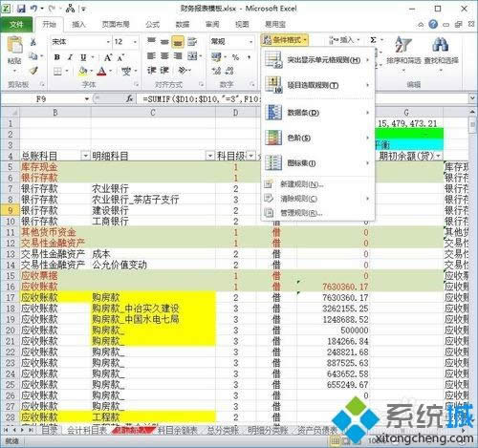Open the filter dropdown for 明细科目 column
Image resolution: width=478 pixels, height=448 pixels.
point(210,156)
